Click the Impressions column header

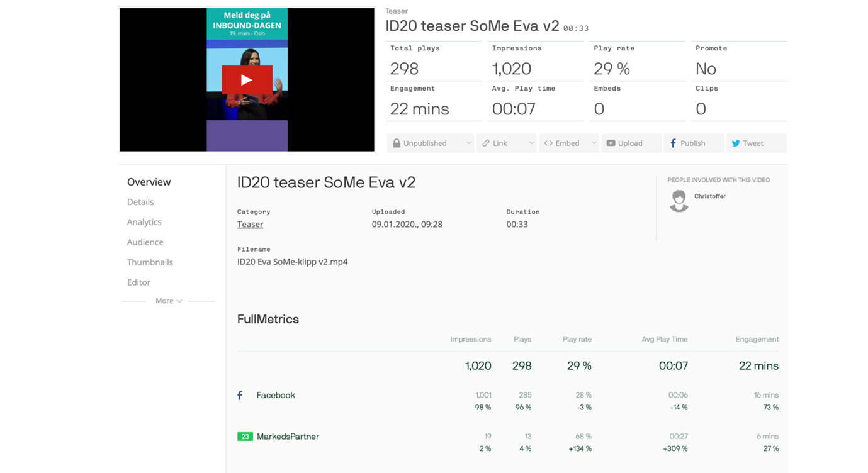(x=471, y=339)
